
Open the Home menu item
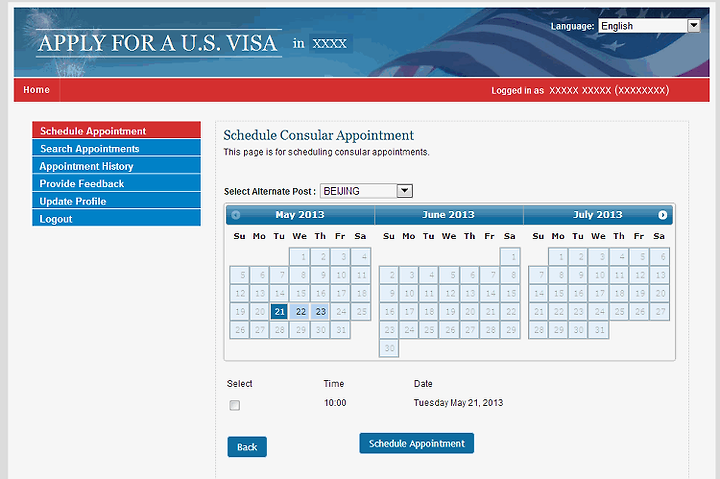pos(37,90)
